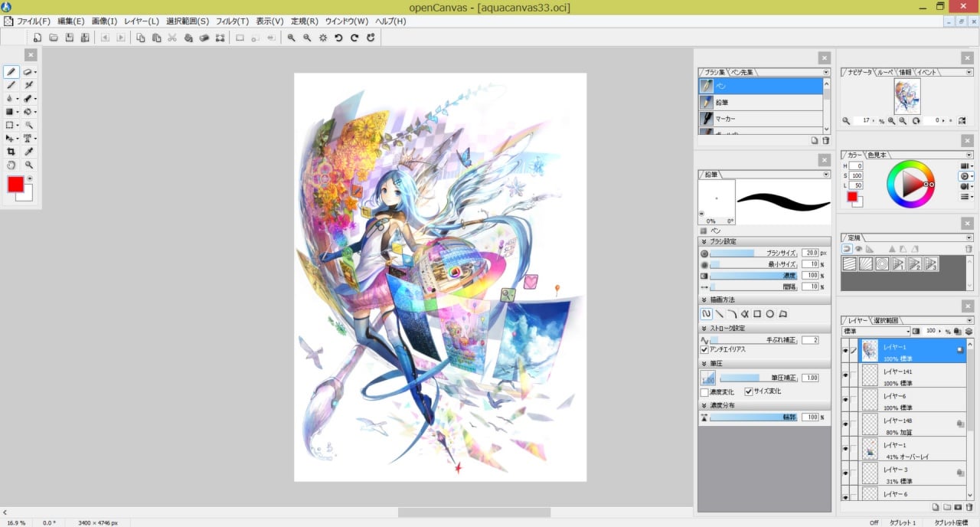This screenshot has width=980, height=527.
Task: Activate the Crop tool
Action: (11, 152)
